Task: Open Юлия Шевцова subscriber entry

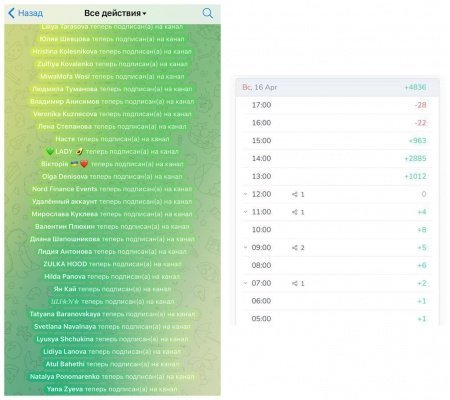Action: click(112, 39)
